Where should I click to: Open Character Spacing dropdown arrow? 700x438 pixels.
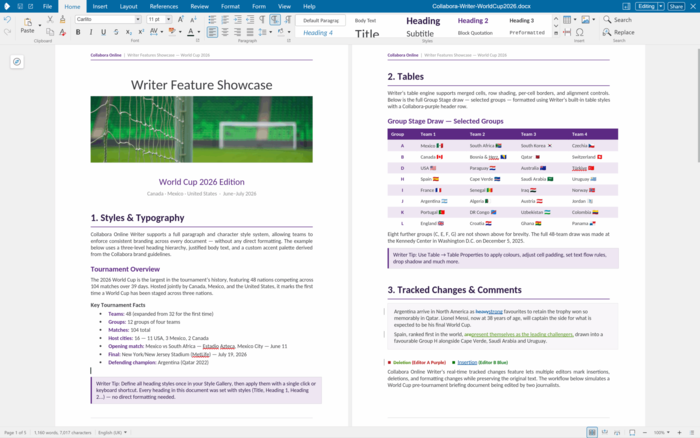coord(162,32)
